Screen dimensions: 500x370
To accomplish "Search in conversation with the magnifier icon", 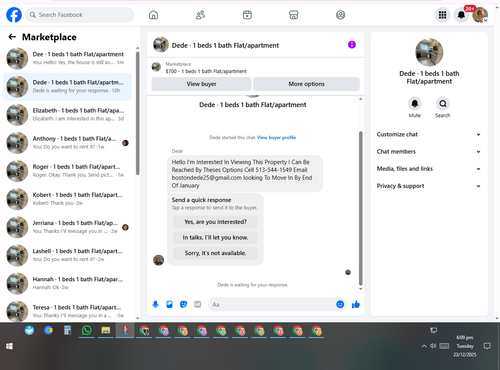I will tap(443, 104).
